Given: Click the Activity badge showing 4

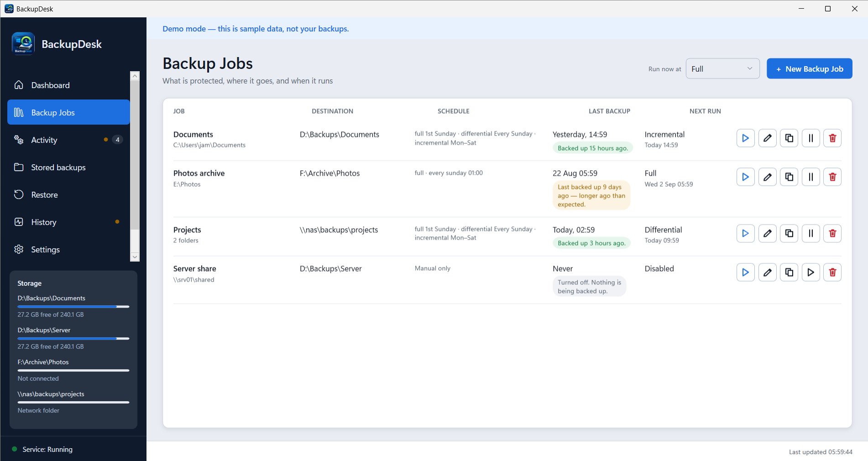Looking at the screenshot, I should (x=117, y=140).
